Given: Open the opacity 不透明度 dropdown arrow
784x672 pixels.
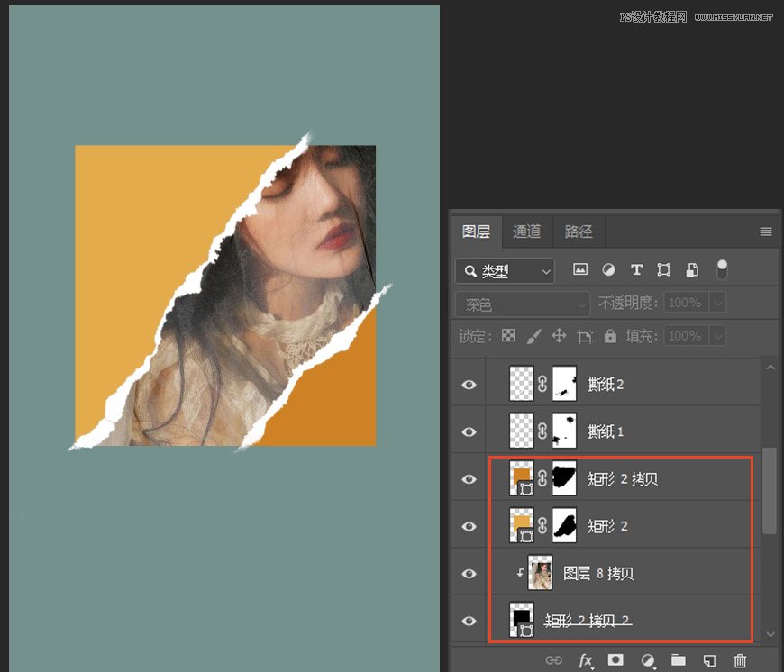Looking at the screenshot, I should click(x=718, y=303).
